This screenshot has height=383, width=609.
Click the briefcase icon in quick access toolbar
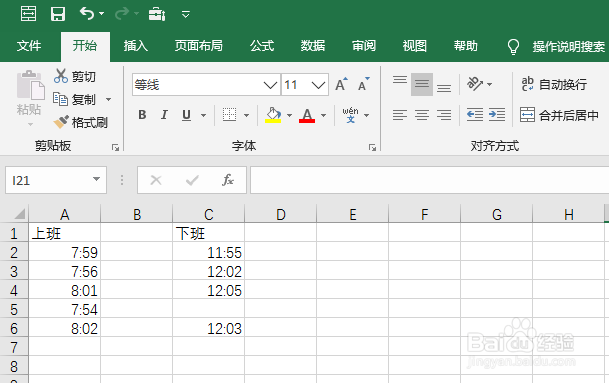coord(157,14)
